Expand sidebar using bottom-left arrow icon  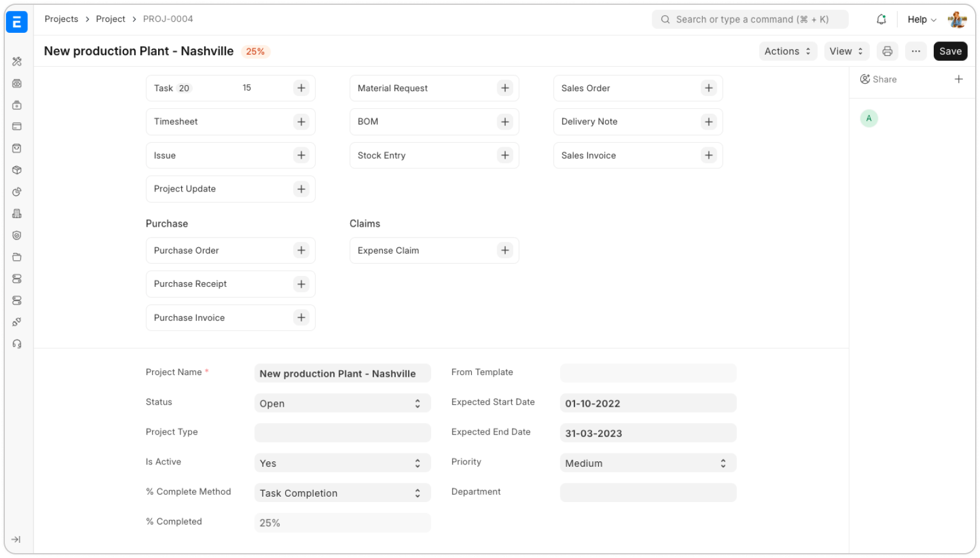16,539
